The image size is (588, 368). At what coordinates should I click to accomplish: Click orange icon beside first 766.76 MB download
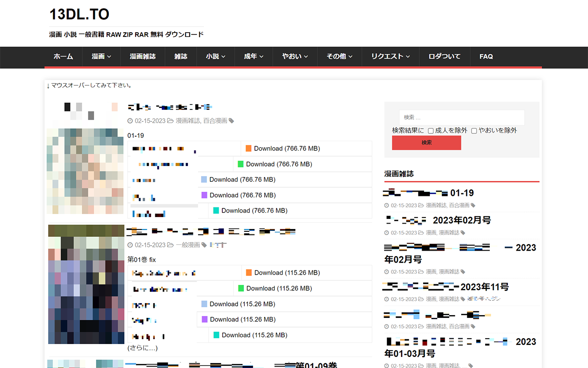(249, 149)
